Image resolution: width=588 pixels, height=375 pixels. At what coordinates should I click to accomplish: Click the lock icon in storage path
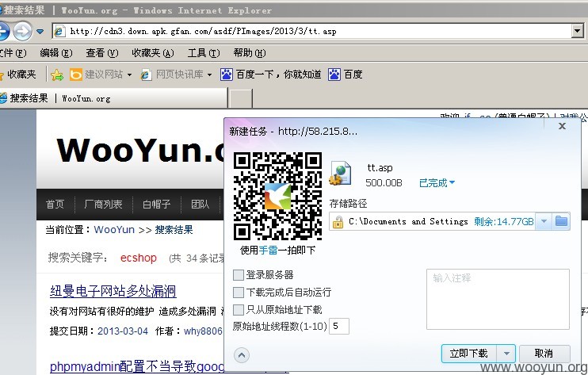pyautogui.click(x=338, y=222)
